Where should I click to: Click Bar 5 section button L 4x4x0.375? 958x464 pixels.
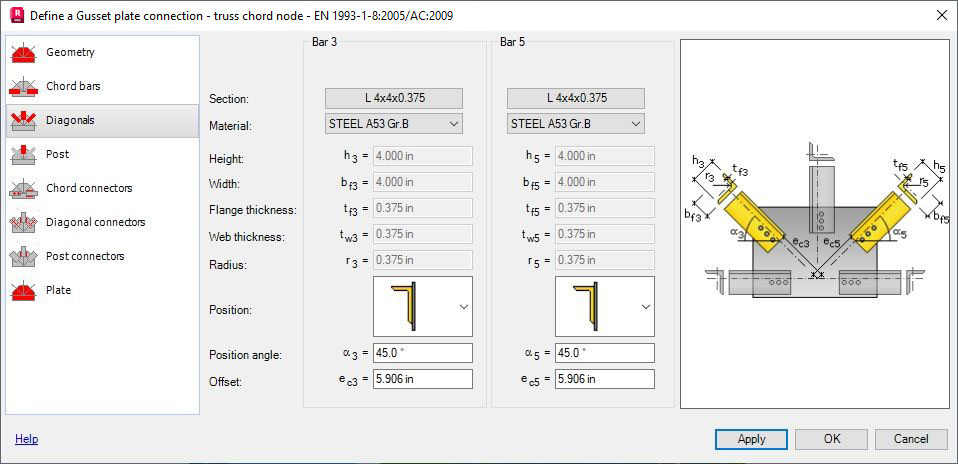(576, 98)
